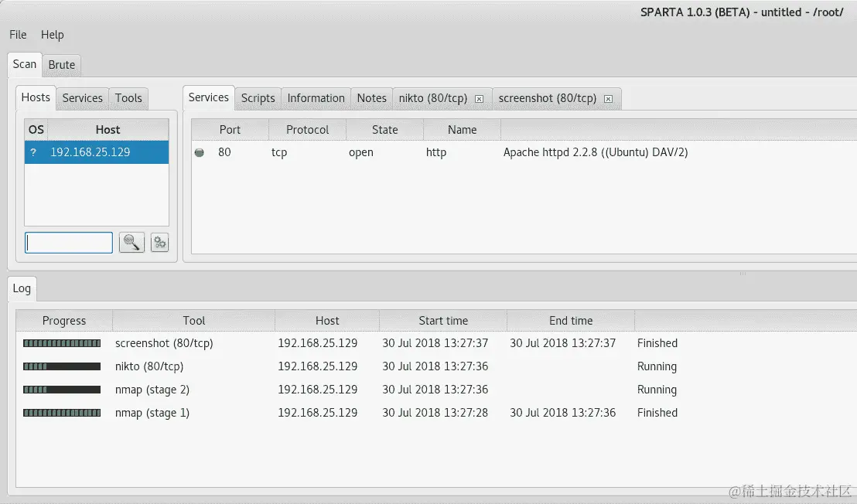Open the screenshot (80/tcp) results tab
Screen dimensions: 857x504
[547, 98]
